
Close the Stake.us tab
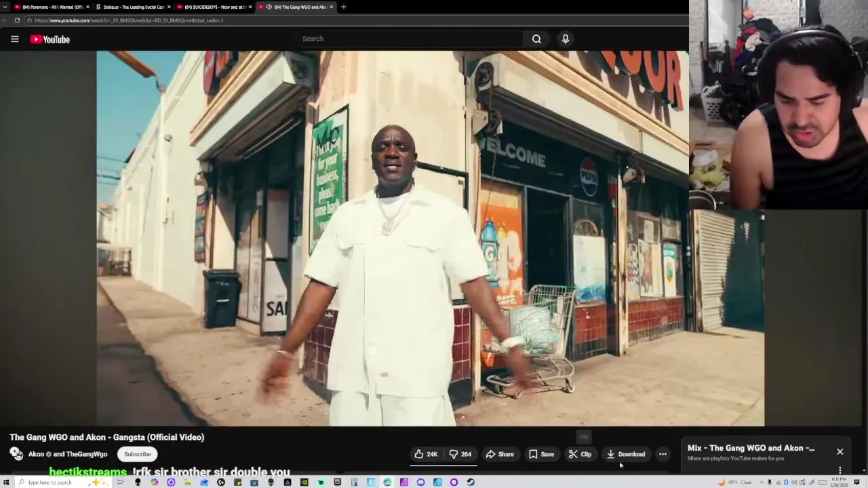point(169,7)
